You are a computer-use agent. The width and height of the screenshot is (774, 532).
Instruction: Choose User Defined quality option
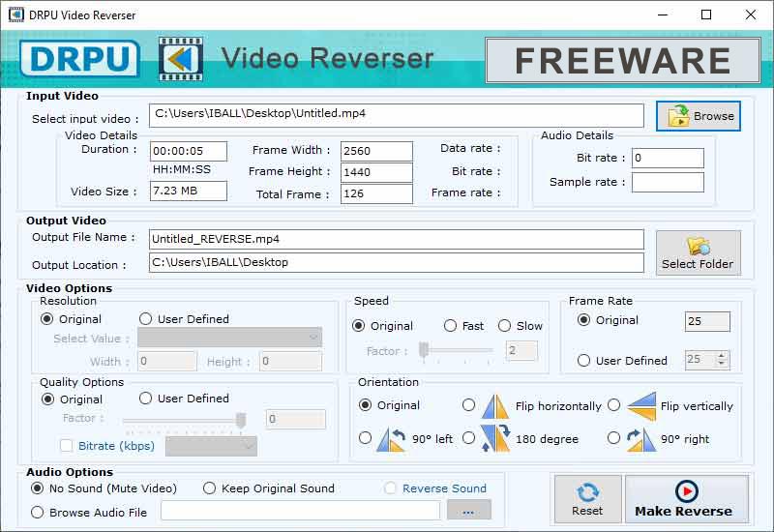pos(145,398)
